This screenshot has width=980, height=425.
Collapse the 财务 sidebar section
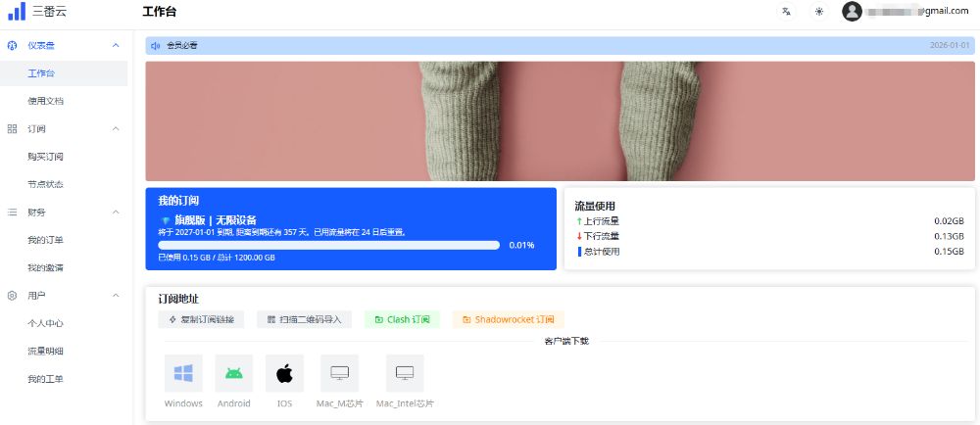(x=116, y=212)
